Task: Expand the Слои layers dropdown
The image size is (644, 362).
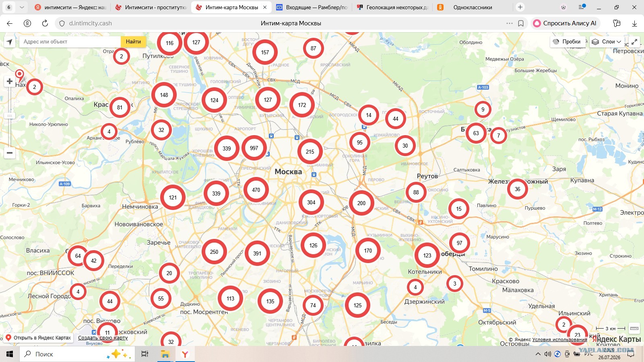Action: [607, 41]
